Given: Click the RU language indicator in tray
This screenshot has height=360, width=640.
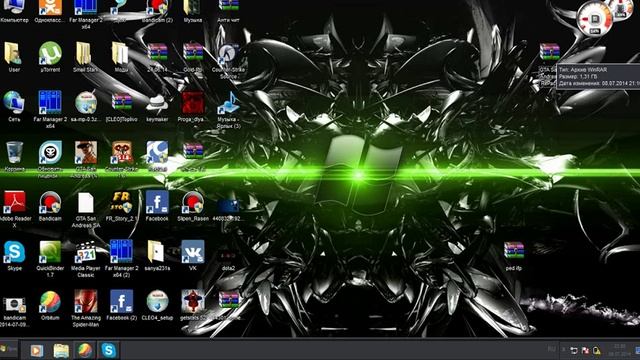Looking at the screenshot, I should click(x=551, y=349).
